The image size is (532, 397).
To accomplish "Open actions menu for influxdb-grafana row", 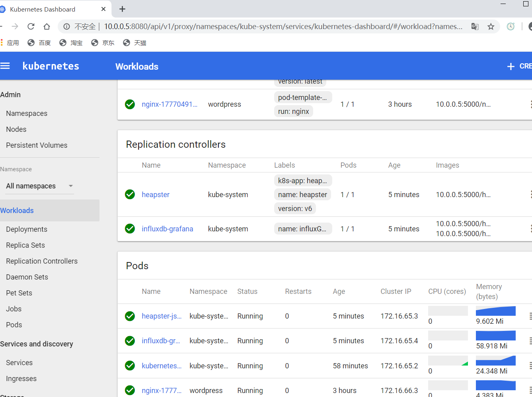I will point(530,229).
